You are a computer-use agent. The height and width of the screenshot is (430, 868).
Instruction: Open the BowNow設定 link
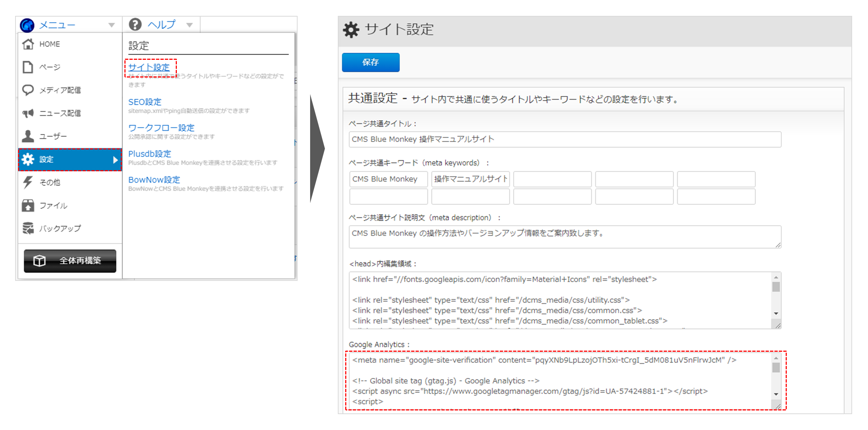(x=154, y=180)
